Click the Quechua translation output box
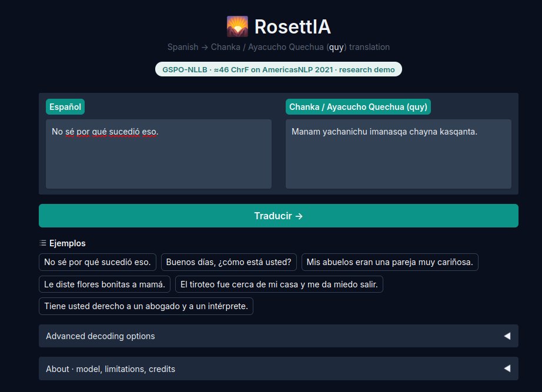The width and height of the screenshot is (542, 392). point(398,154)
